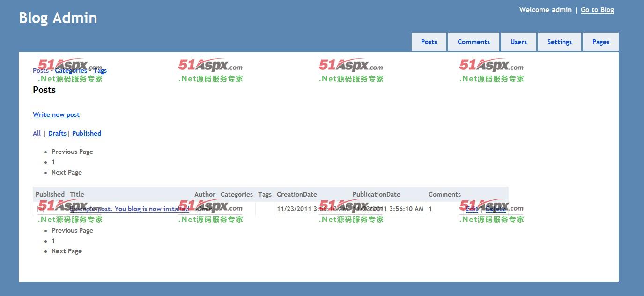Switch to the Users tab
The image size is (644, 296).
pos(518,42)
